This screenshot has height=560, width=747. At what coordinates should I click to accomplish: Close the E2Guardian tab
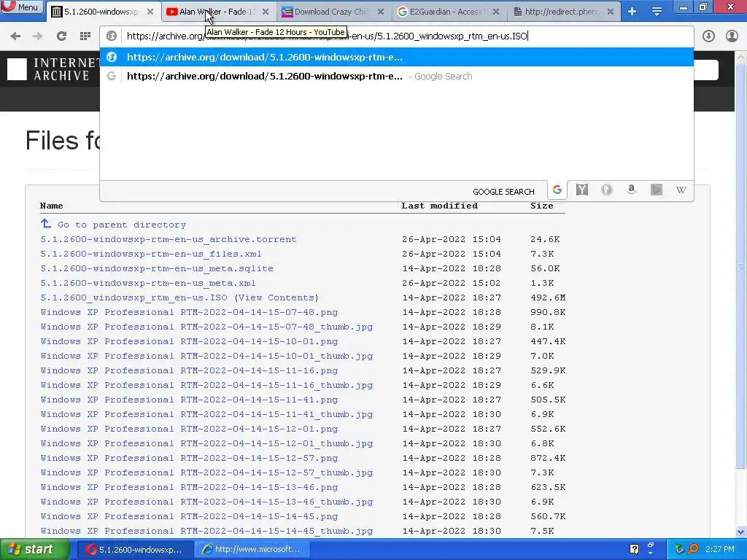tap(496, 12)
